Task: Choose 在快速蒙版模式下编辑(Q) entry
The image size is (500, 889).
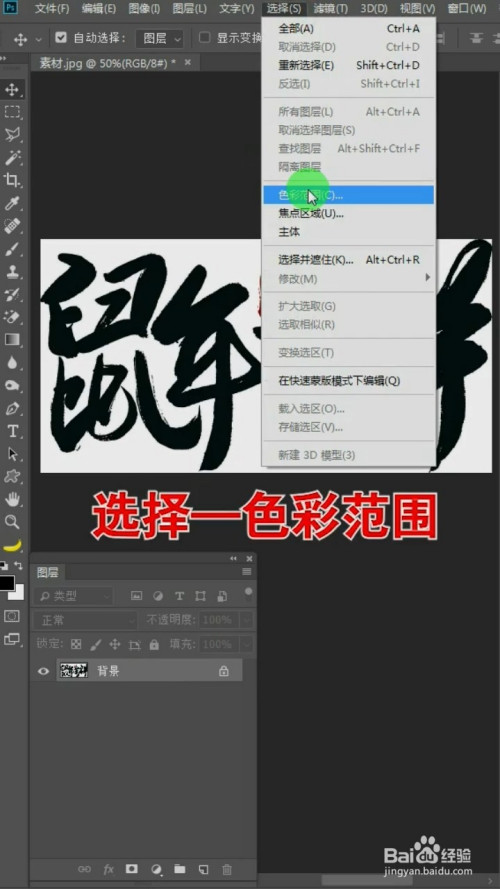Action: tap(348, 381)
